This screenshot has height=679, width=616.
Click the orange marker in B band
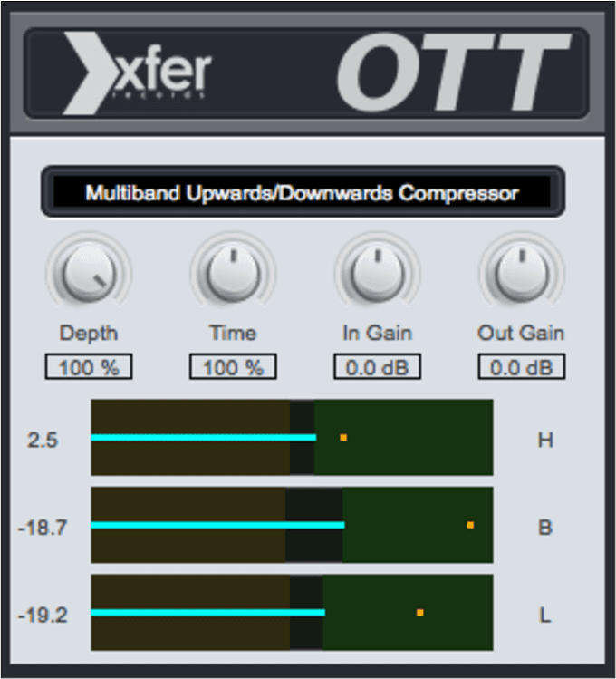470,525
